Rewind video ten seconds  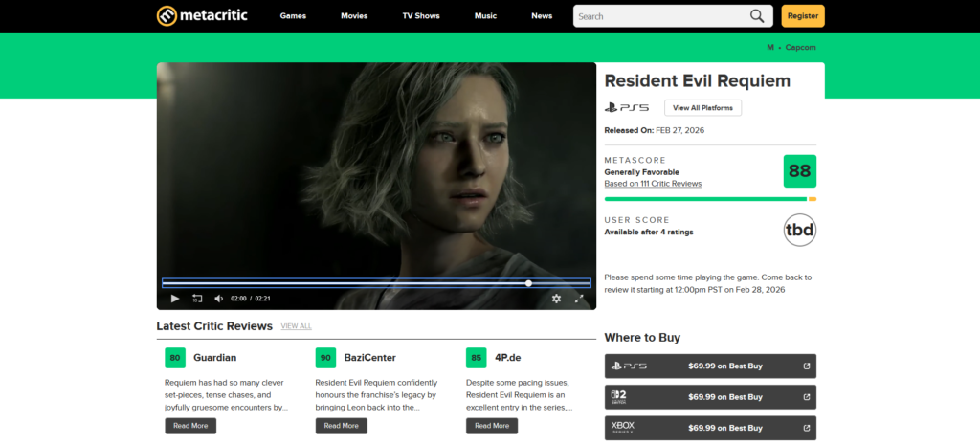197,299
